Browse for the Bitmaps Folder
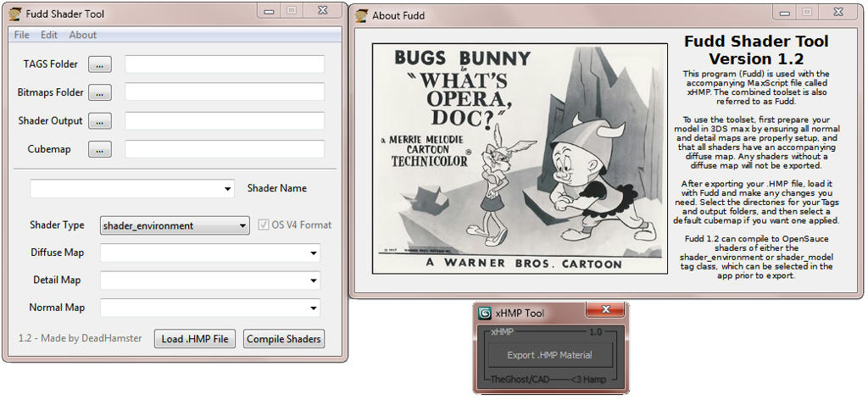The width and height of the screenshot is (868, 400). tap(99, 92)
